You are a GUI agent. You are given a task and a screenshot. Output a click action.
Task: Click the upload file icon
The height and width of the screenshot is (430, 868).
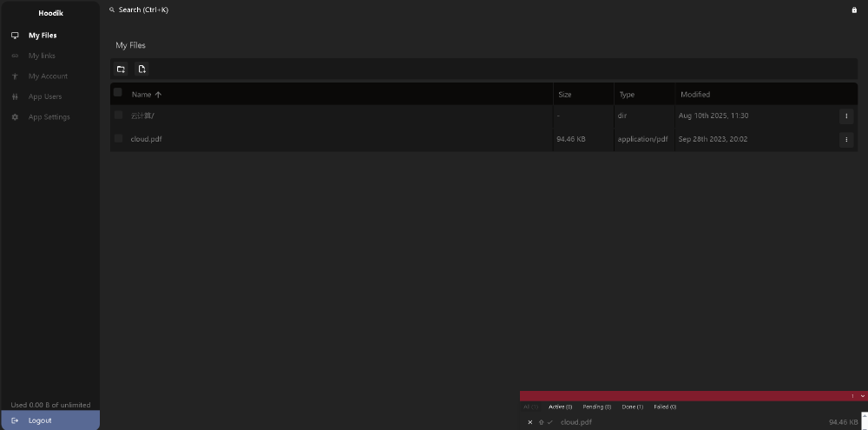tap(141, 69)
